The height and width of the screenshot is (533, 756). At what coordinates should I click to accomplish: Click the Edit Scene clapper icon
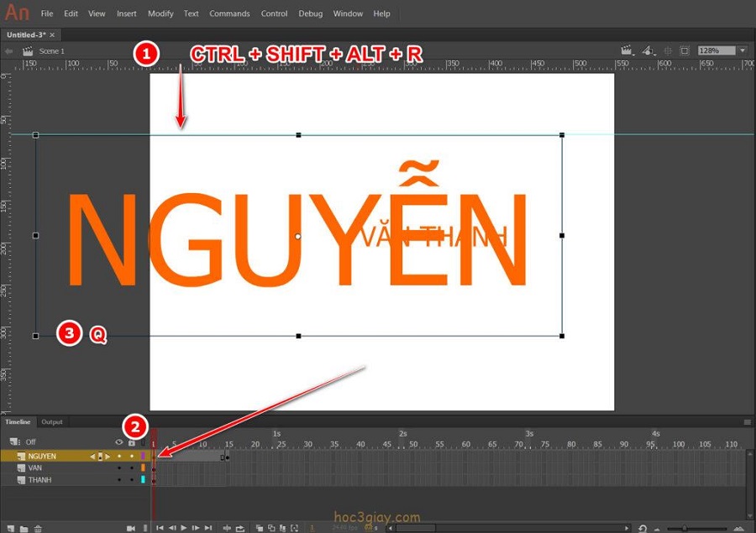(626, 51)
